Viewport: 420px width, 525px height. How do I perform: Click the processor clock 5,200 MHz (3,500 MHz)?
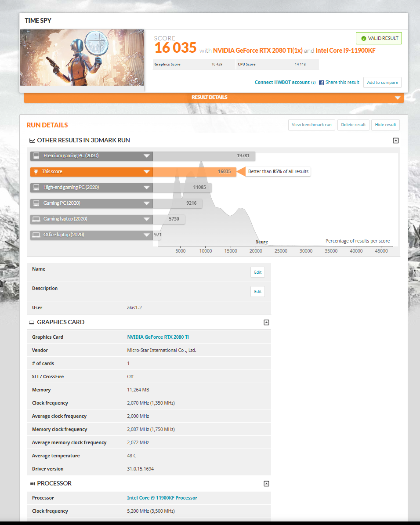click(x=151, y=511)
